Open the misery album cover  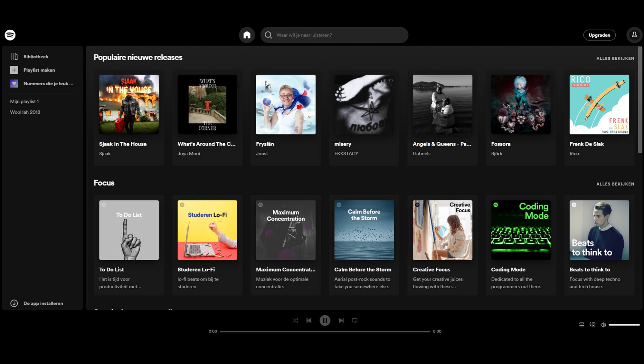click(x=364, y=104)
